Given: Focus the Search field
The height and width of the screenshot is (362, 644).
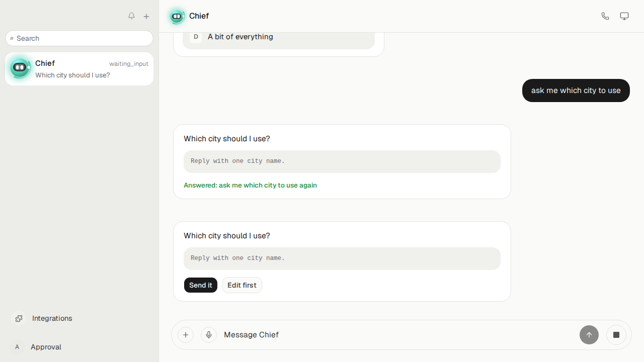Looking at the screenshot, I should (x=79, y=38).
